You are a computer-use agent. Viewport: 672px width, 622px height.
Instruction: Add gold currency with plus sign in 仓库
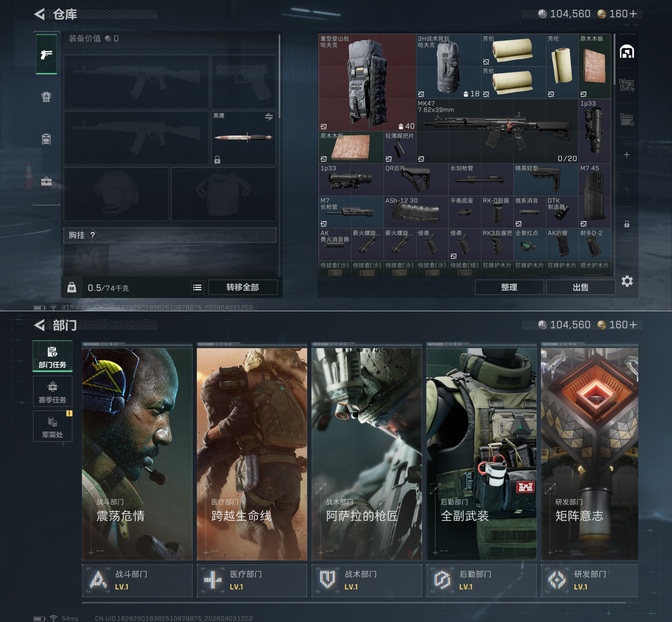pos(633,14)
